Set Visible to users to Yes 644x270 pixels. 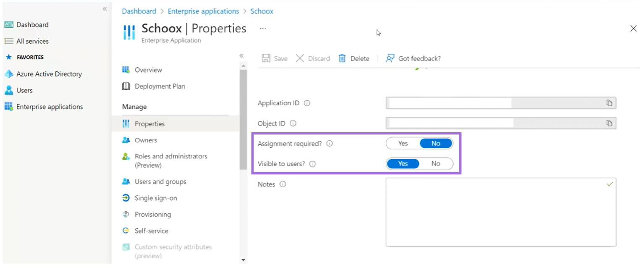pyautogui.click(x=403, y=164)
